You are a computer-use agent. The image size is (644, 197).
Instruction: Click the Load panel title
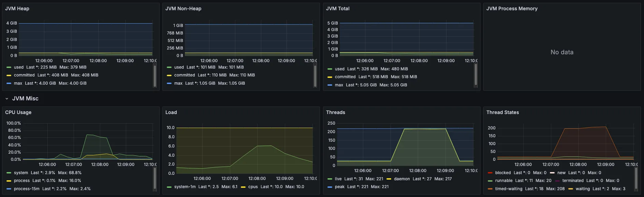coord(171,112)
